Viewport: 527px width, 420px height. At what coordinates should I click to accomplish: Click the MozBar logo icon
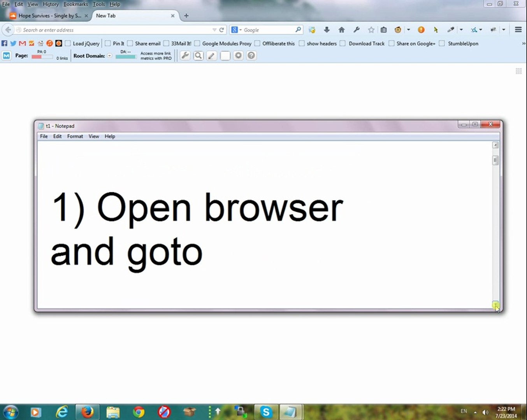coord(6,56)
